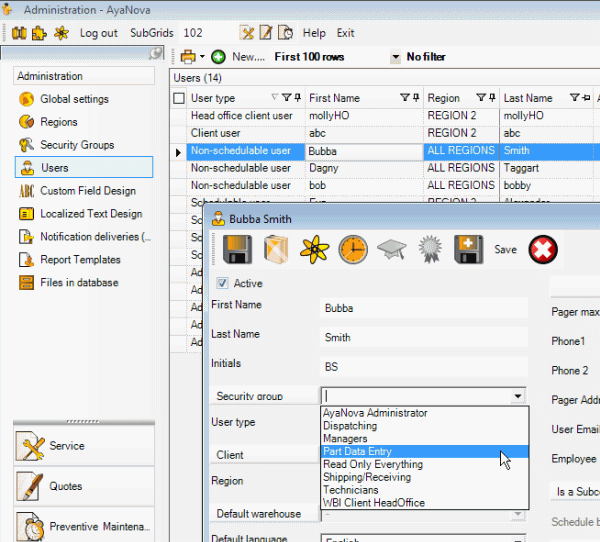Screen dimensions: 600x542
Task: Click the yellow flower icon in main toolbar
Action: point(62,33)
